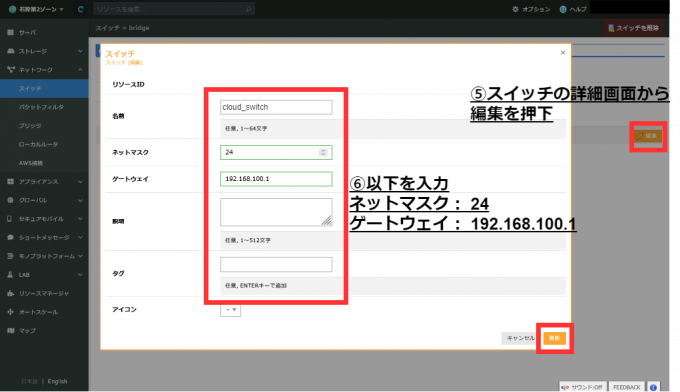This screenshot has width=680, height=392.
Task: Click the 名前 field containing cloud_switch
Action: tap(276, 107)
